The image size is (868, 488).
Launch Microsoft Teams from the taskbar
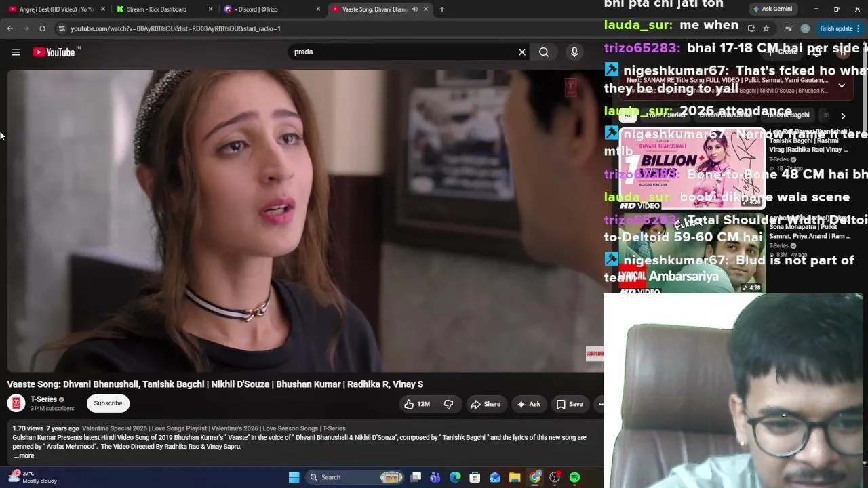[435, 477]
